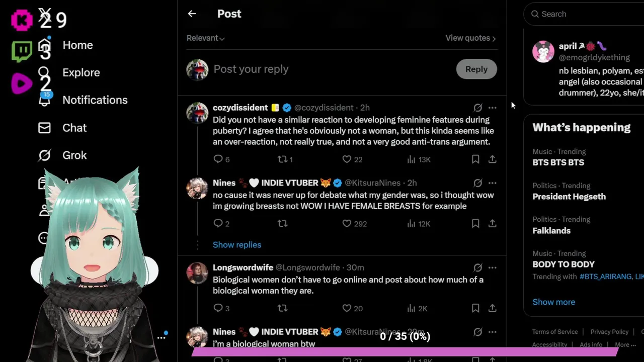Like the cozydissident reply
Image resolution: width=644 pixels, height=362 pixels.
coord(352,159)
